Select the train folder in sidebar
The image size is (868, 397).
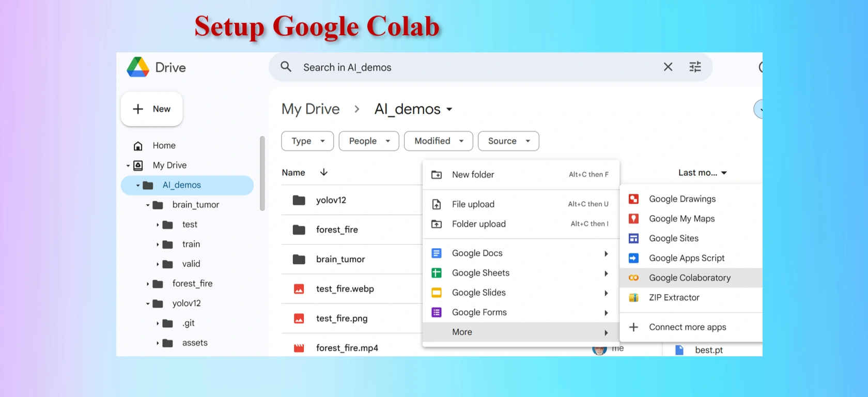point(191,244)
